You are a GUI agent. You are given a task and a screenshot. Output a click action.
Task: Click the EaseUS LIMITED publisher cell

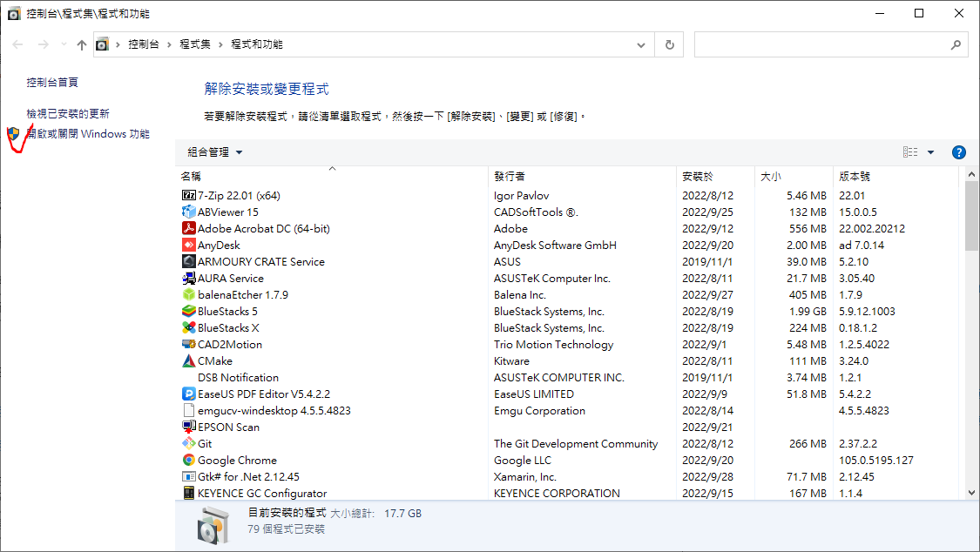(x=534, y=394)
